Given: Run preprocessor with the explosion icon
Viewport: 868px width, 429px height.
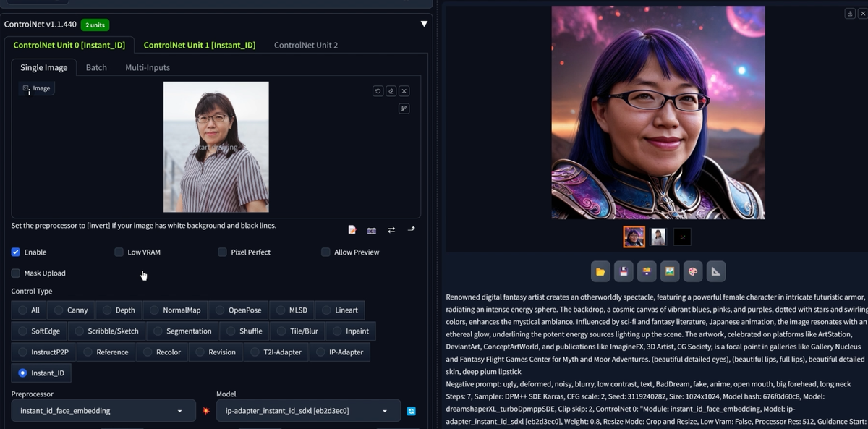Looking at the screenshot, I should (x=206, y=411).
